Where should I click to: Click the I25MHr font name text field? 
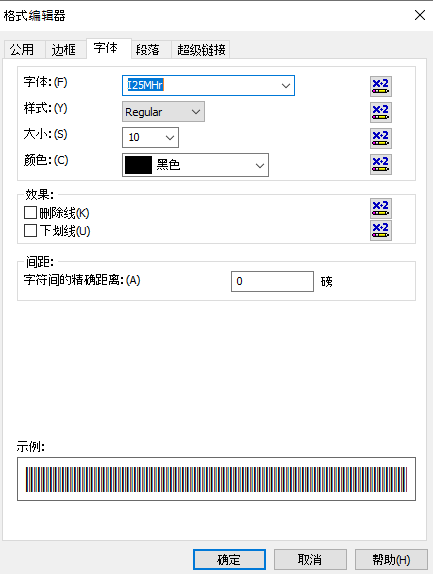(208, 86)
